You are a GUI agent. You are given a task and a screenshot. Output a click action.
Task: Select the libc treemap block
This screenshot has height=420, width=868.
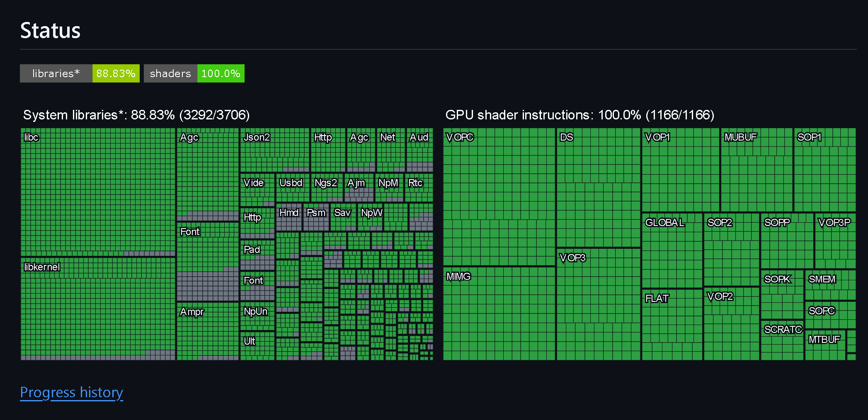(98, 192)
